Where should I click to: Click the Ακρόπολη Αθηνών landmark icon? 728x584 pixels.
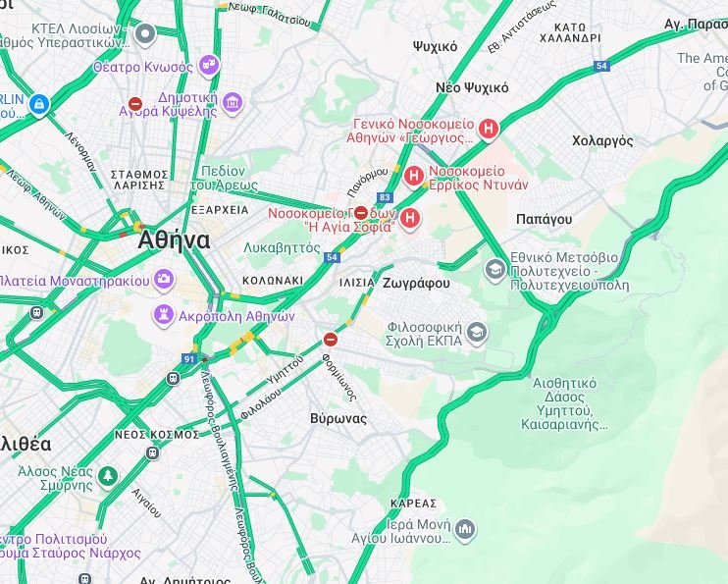coord(164,315)
